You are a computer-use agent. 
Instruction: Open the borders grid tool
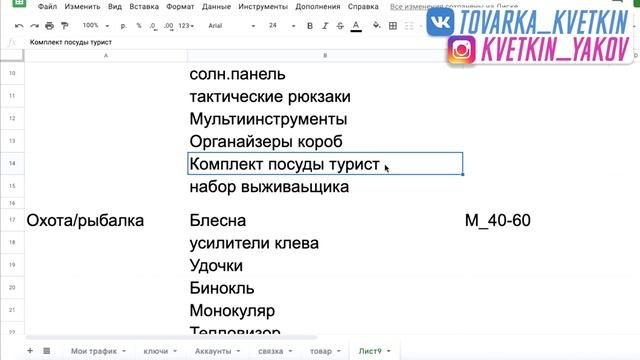(393, 26)
